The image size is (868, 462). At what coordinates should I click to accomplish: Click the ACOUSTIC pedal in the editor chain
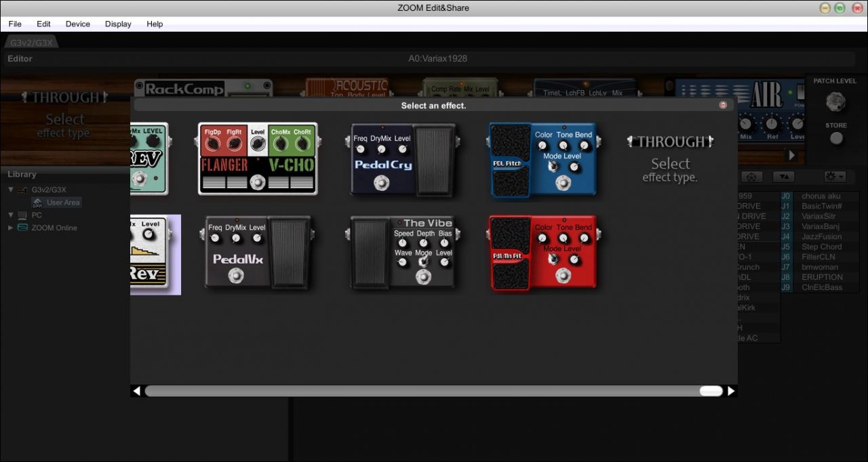(x=346, y=87)
